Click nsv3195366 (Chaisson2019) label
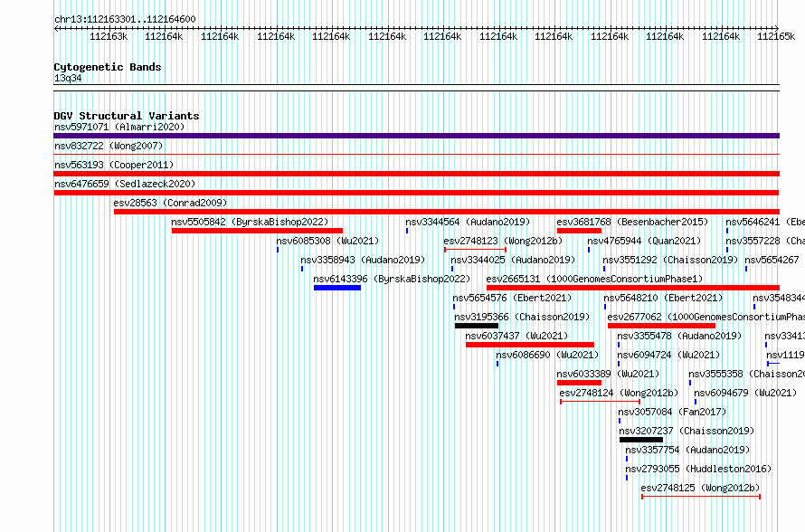 pyautogui.click(x=522, y=317)
